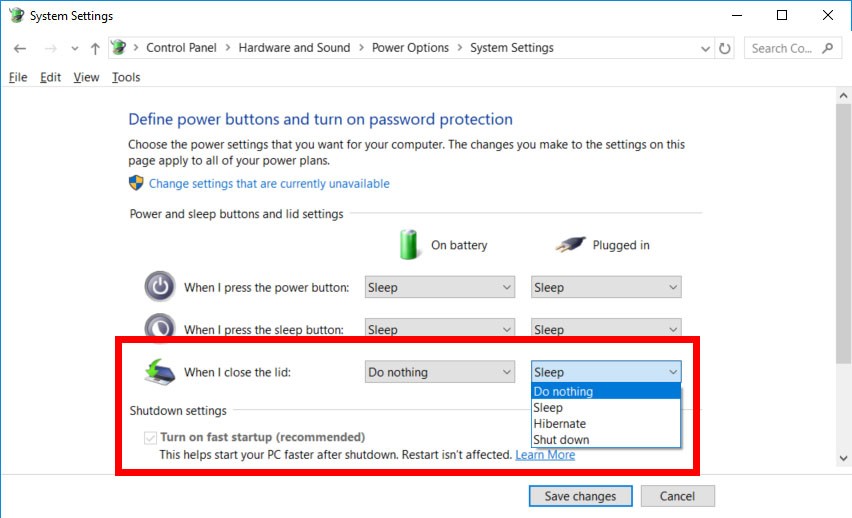Open the Tools menu
This screenshot has height=518, width=852.
pyautogui.click(x=126, y=77)
